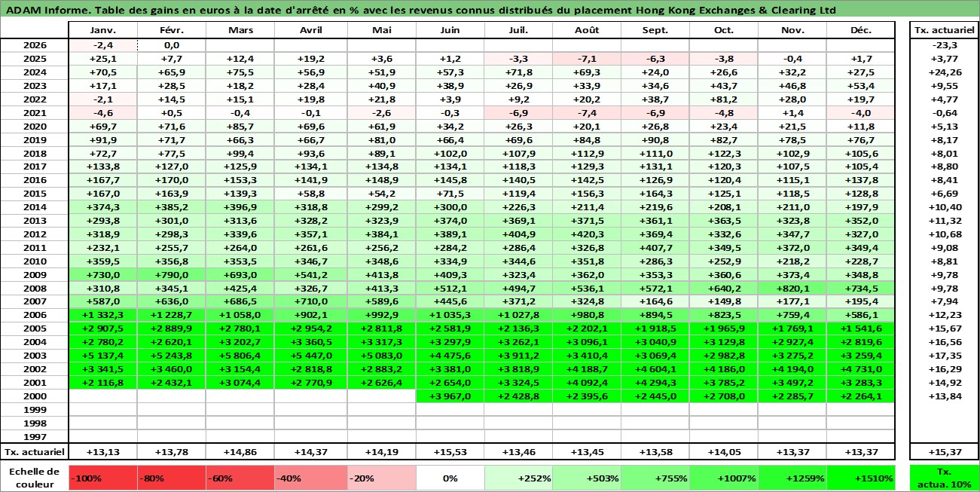Click the -100% red color scale swatch
This screenshot has width=980, height=492.
102,478
